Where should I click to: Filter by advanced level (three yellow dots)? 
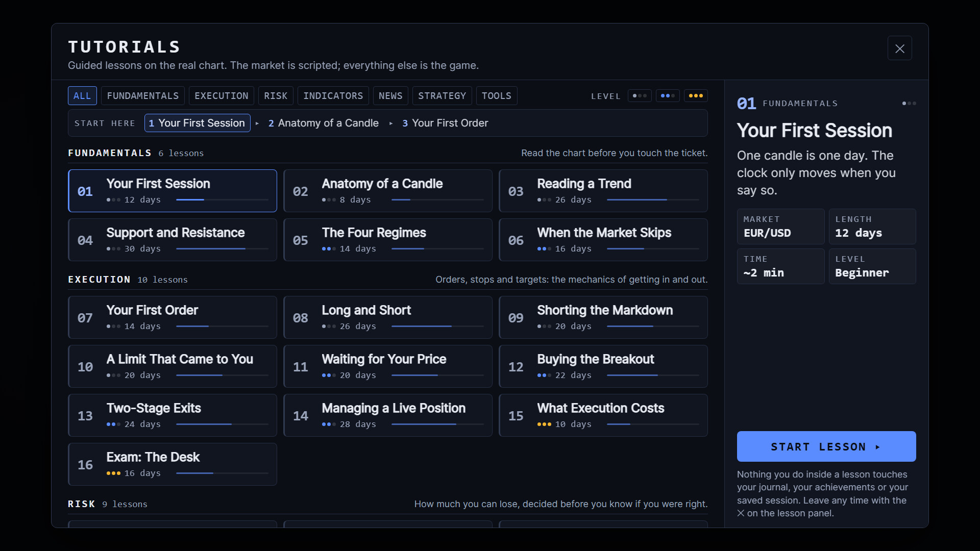[x=696, y=96]
